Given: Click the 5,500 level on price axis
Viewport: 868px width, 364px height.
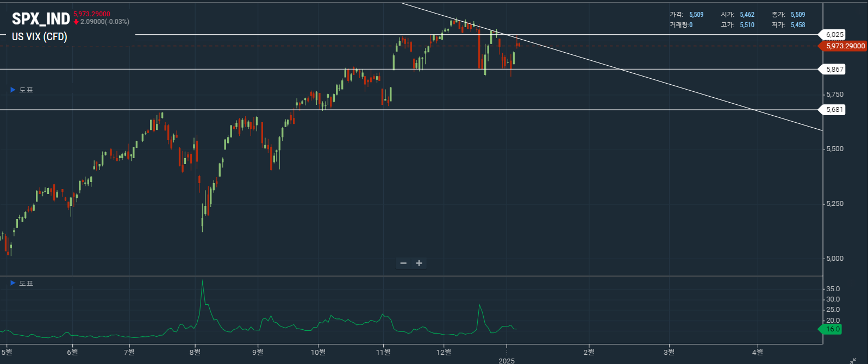Looking at the screenshot, I should point(834,149).
